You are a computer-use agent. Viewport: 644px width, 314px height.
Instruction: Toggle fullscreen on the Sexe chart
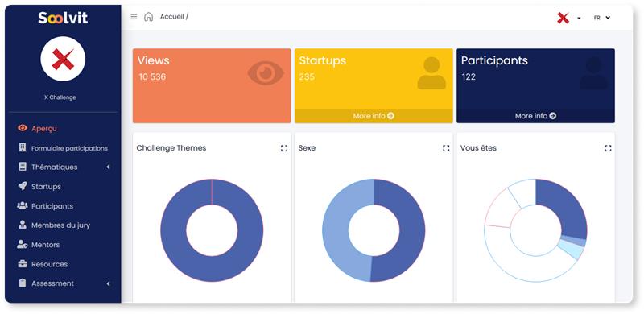[x=446, y=148]
